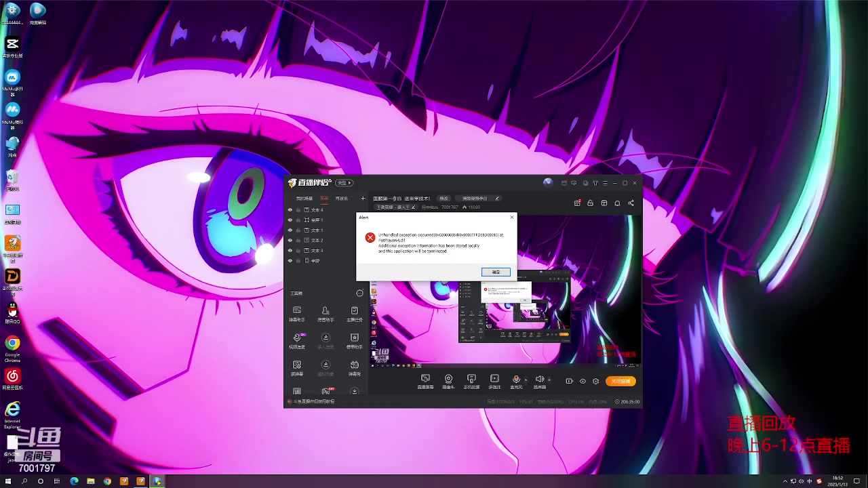The height and width of the screenshot is (488, 868).
Task: Expand speaker options arrow
Action: pyautogui.click(x=549, y=380)
